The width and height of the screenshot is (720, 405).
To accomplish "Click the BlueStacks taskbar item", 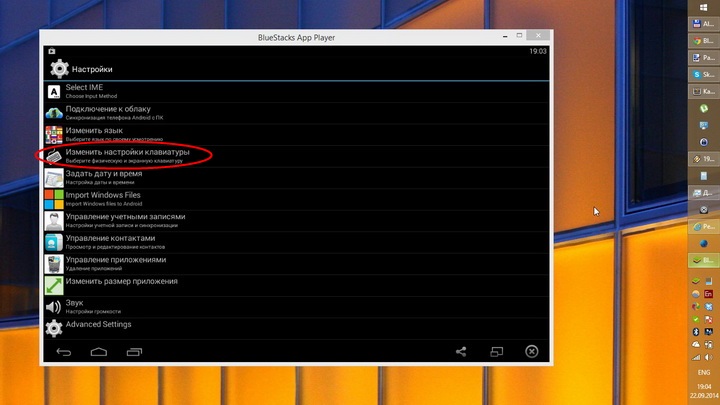I will (703, 260).
